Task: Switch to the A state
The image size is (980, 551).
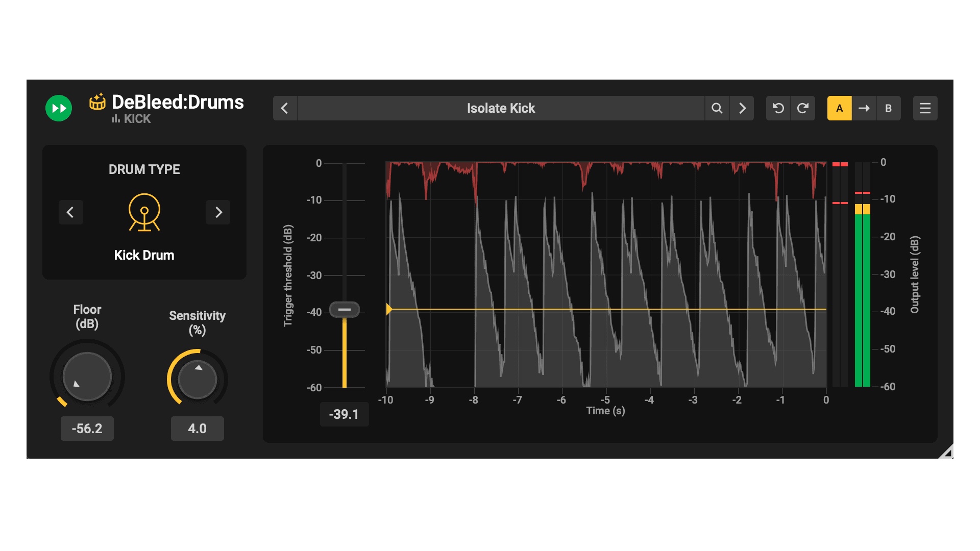Action: click(x=839, y=108)
